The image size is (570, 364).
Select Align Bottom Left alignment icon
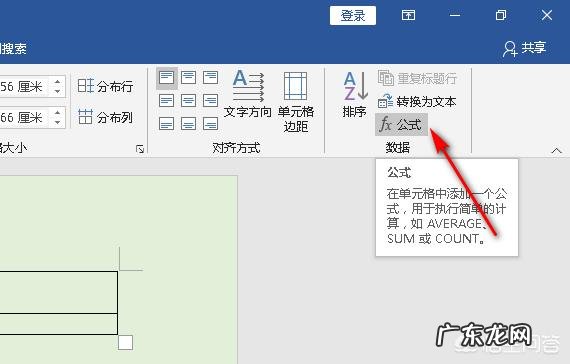166,124
